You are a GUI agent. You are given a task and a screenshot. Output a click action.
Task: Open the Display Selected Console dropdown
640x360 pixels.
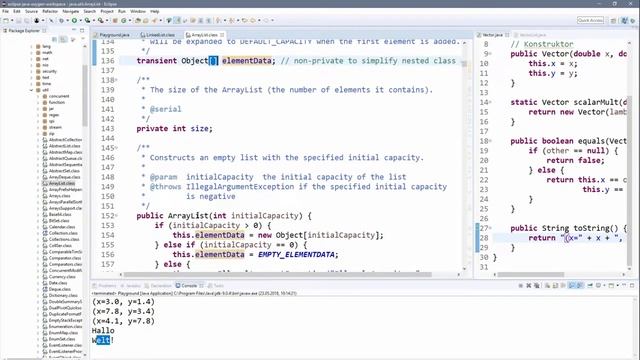pyautogui.click(x=604, y=286)
